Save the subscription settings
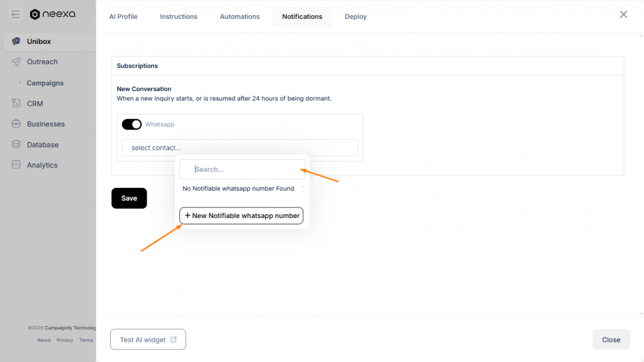 click(129, 198)
